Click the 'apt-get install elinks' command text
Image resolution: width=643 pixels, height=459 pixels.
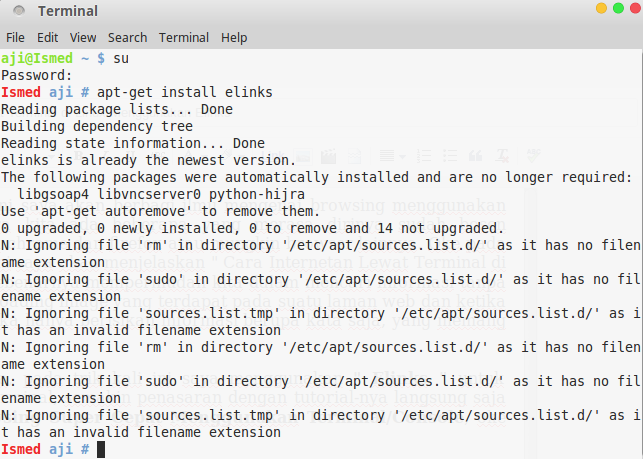185,92
